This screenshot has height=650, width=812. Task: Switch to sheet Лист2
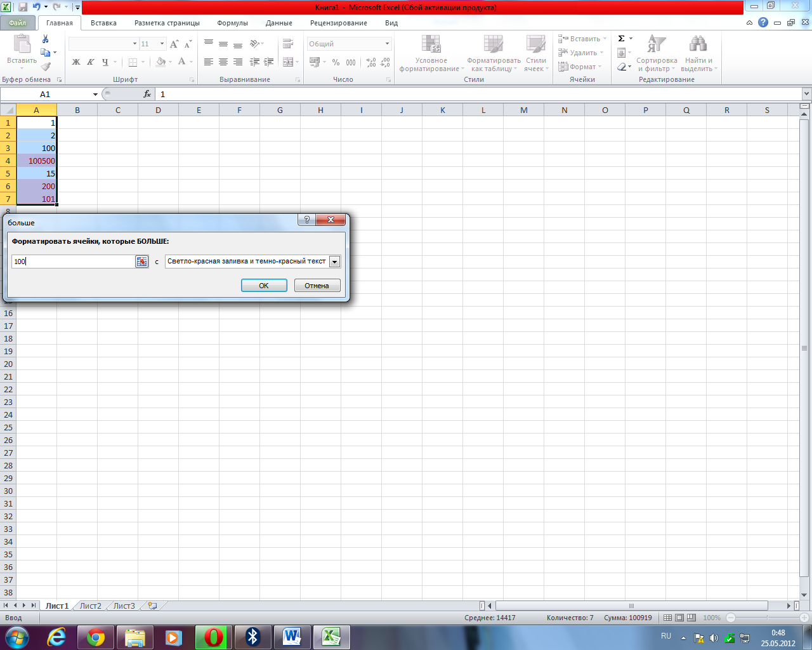click(90, 606)
